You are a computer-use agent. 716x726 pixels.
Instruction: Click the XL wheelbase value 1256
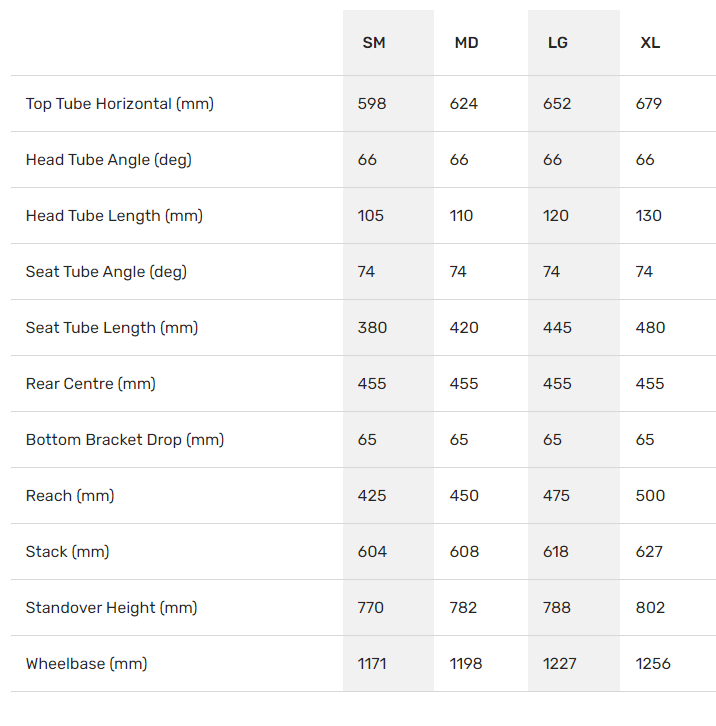pyautogui.click(x=653, y=664)
